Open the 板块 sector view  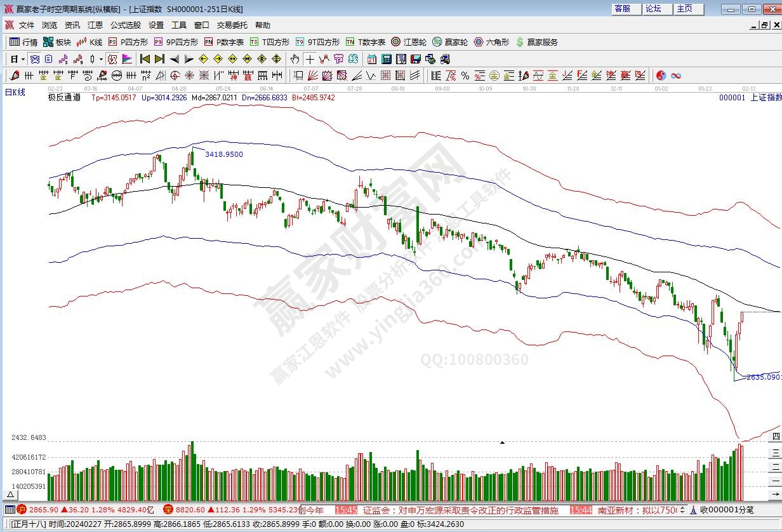57,43
